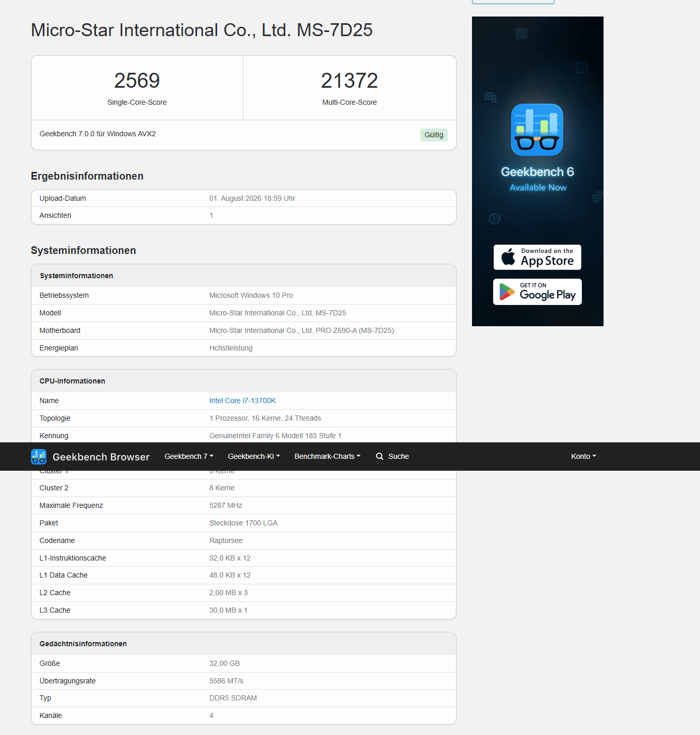Open the Geekbench 7 dropdown menu
The width and height of the screenshot is (700, 735).
[x=189, y=456]
